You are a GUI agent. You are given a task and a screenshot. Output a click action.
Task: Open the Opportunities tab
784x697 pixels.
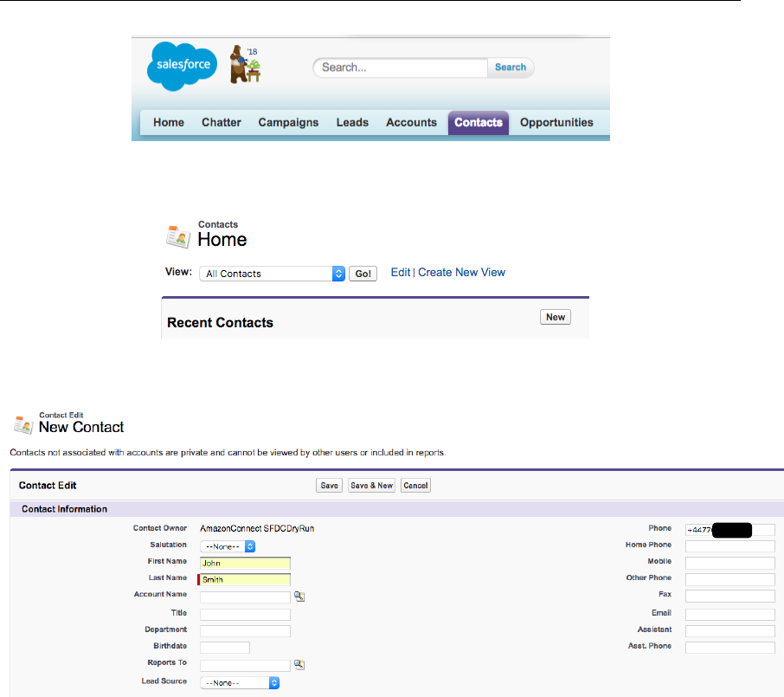pyautogui.click(x=556, y=123)
